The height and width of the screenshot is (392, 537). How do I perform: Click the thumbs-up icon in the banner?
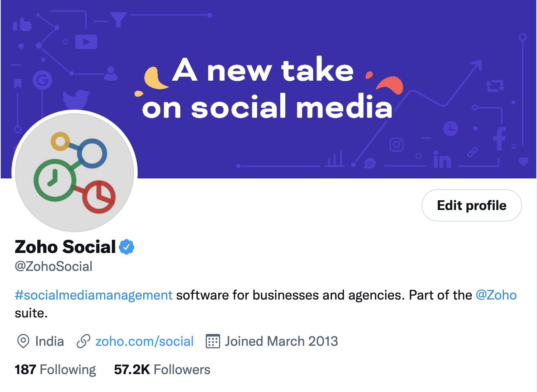coord(22,25)
